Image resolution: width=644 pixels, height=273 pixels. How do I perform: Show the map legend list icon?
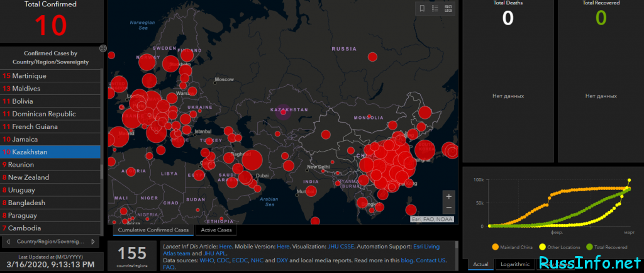[x=435, y=9]
